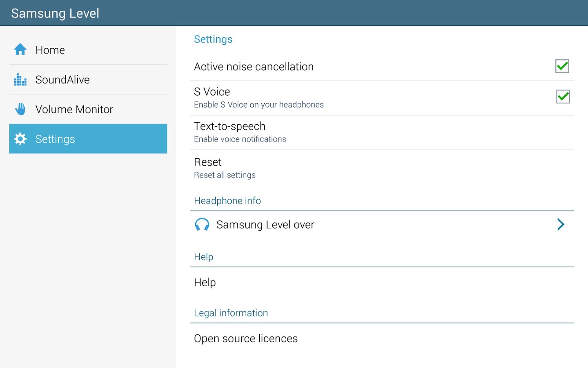This screenshot has height=368, width=588.
Task: Open Text-to-speech setting
Action: (x=382, y=132)
